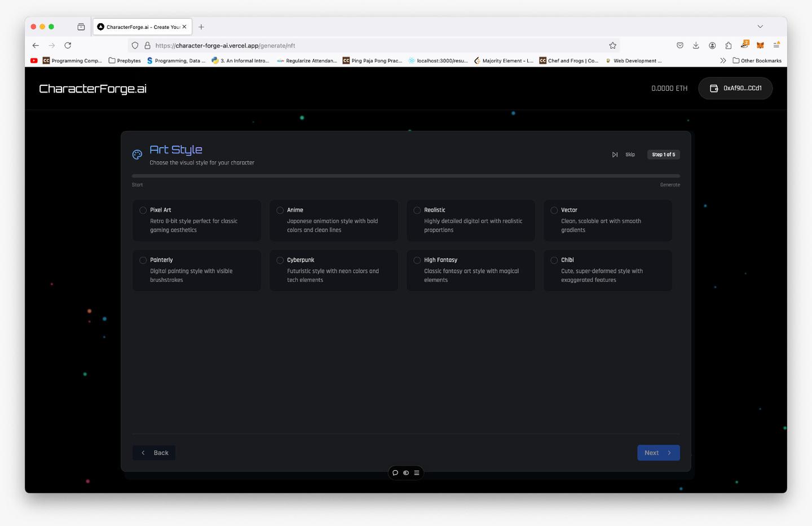This screenshot has width=812, height=526.
Task: Click the chat bubble icon in the bottom toolbar
Action: [395, 473]
